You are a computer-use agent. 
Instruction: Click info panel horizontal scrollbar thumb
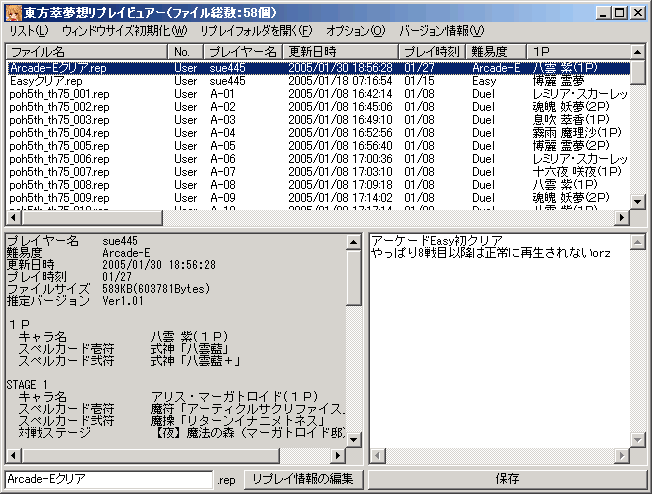coord(150,455)
